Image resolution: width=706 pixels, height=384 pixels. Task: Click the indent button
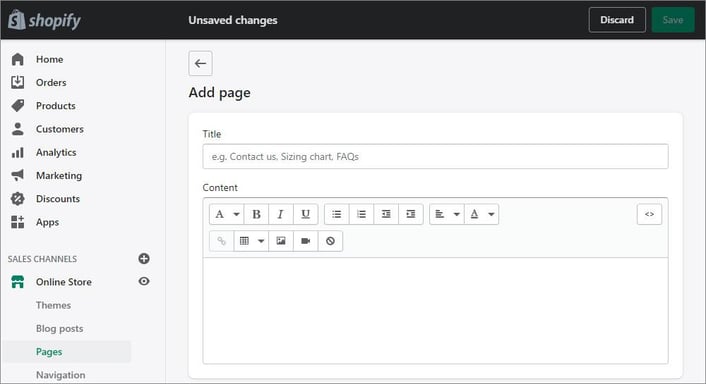(411, 214)
